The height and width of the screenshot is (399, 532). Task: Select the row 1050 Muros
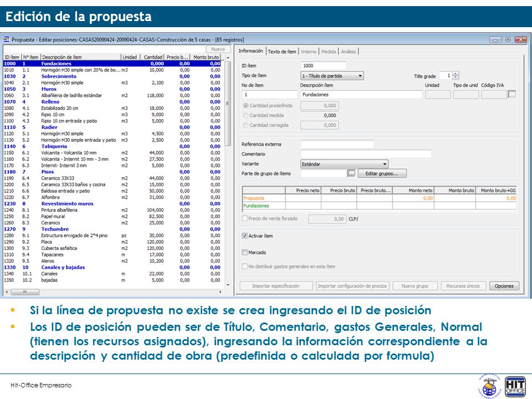click(x=112, y=89)
